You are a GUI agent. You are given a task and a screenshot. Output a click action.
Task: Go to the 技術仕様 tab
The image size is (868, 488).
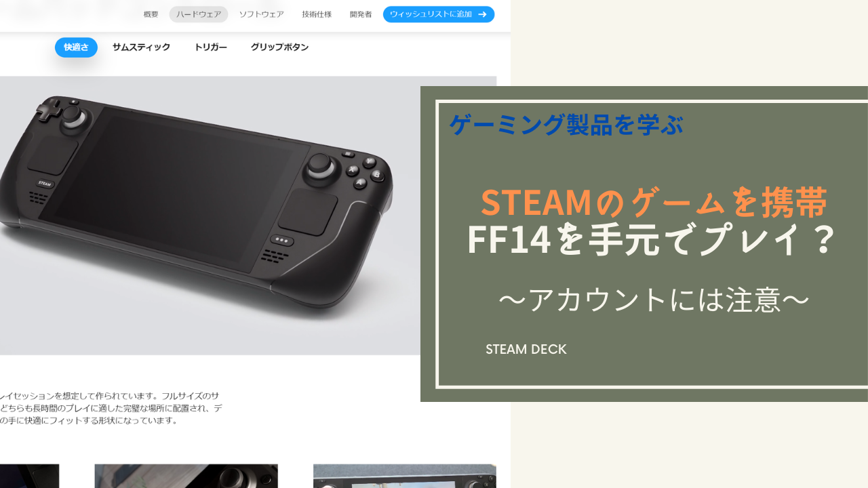317,14
